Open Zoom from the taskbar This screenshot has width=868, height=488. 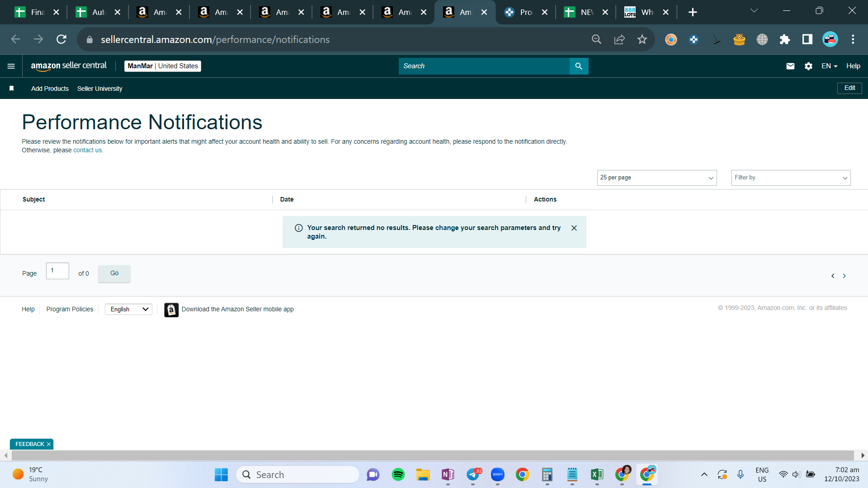pos(498,474)
